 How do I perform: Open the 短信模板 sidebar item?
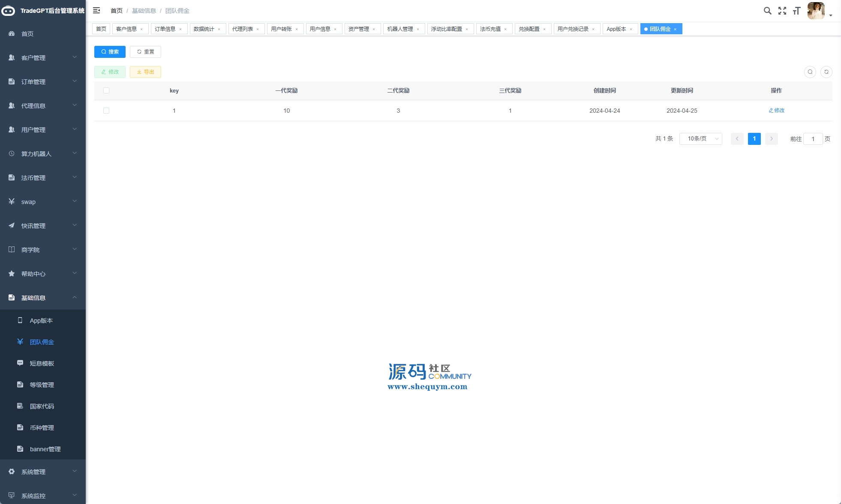[42, 363]
